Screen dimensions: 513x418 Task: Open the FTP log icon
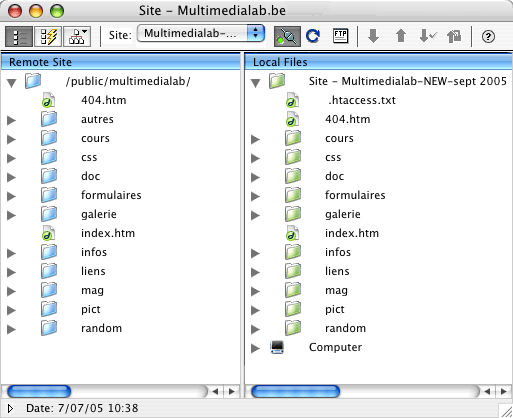tap(340, 36)
